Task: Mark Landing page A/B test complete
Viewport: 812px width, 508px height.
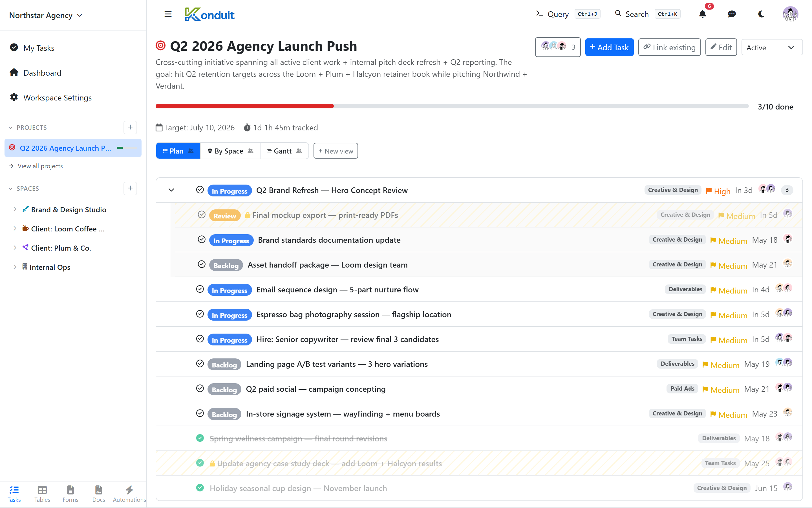Action: [200, 364]
